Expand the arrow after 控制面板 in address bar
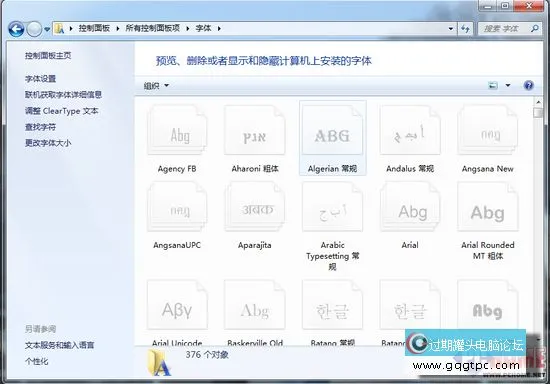 point(118,28)
